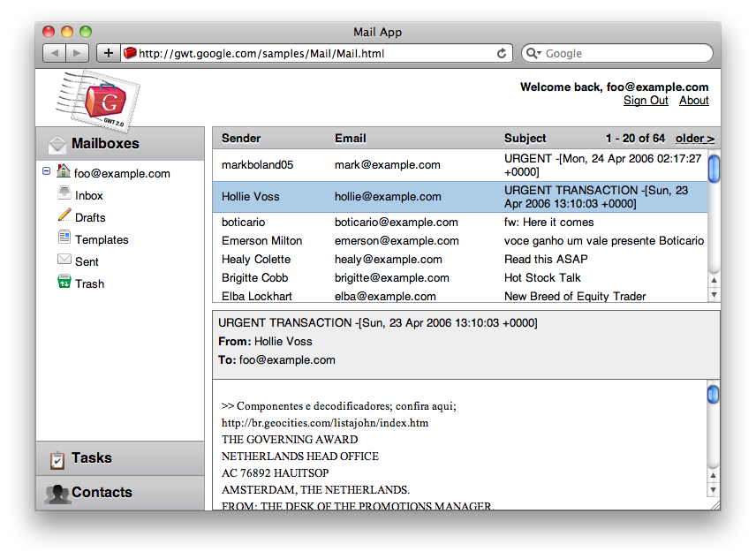Viewport: 756px width, 559px height.
Task: Click the green Trash recycle icon
Action: point(64,282)
